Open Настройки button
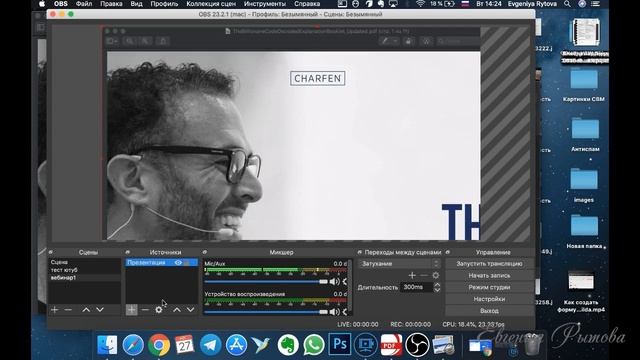This screenshot has width=640, height=360. pos(489,299)
